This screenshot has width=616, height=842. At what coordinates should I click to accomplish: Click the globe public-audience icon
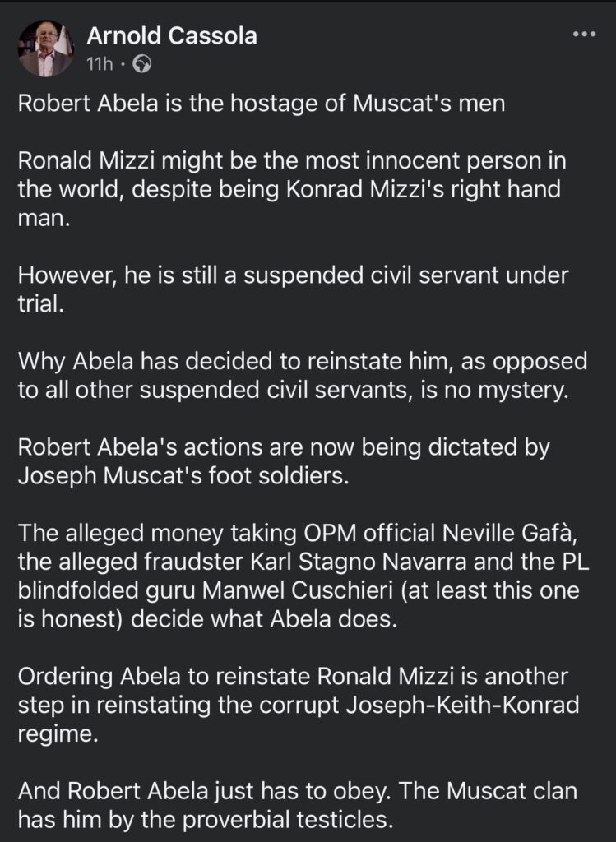coord(141,64)
